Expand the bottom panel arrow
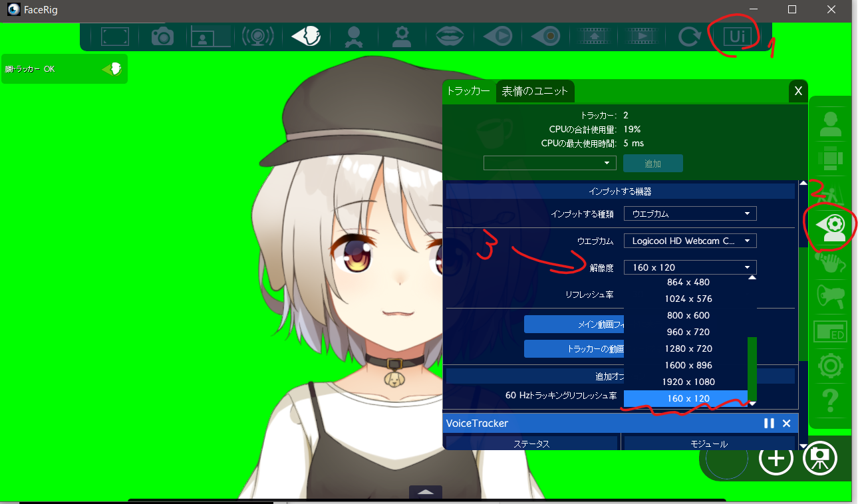Screen dimensions: 858x504 click(426, 492)
